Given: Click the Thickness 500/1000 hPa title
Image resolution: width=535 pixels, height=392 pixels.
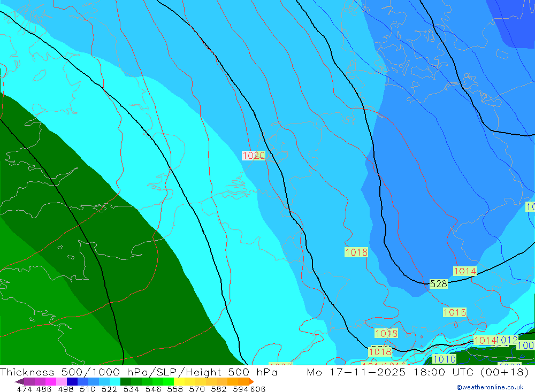Looking at the screenshot, I should coord(74,372).
